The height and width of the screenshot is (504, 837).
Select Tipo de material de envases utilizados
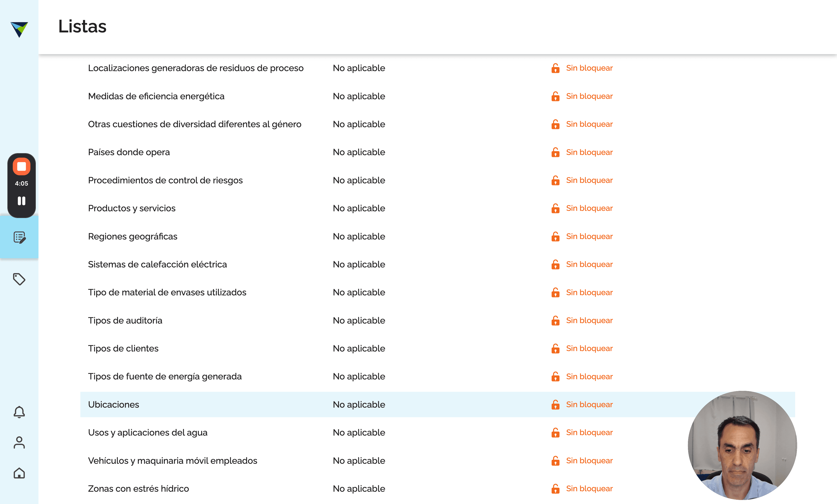click(167, 292)
